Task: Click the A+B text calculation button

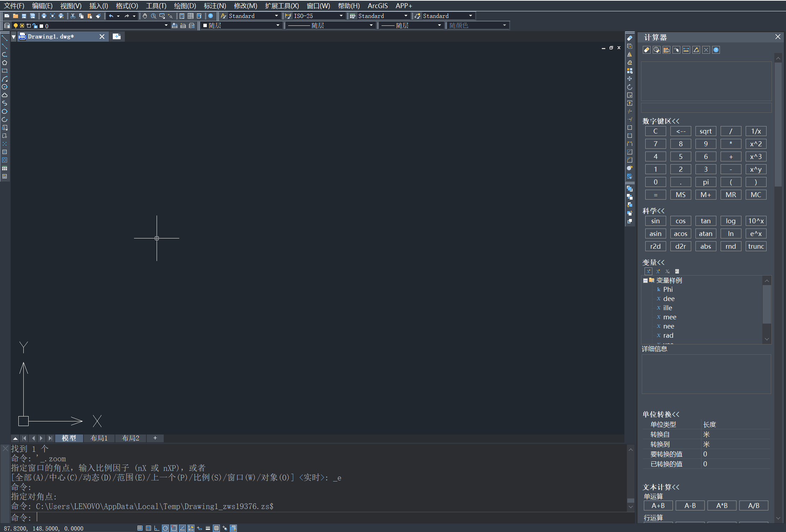Action: point(658,506)
